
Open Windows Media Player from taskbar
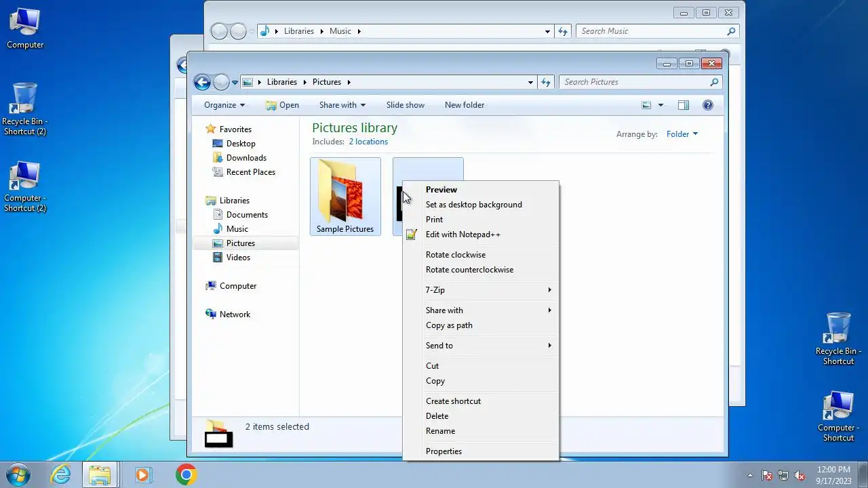tap(142, 474)
